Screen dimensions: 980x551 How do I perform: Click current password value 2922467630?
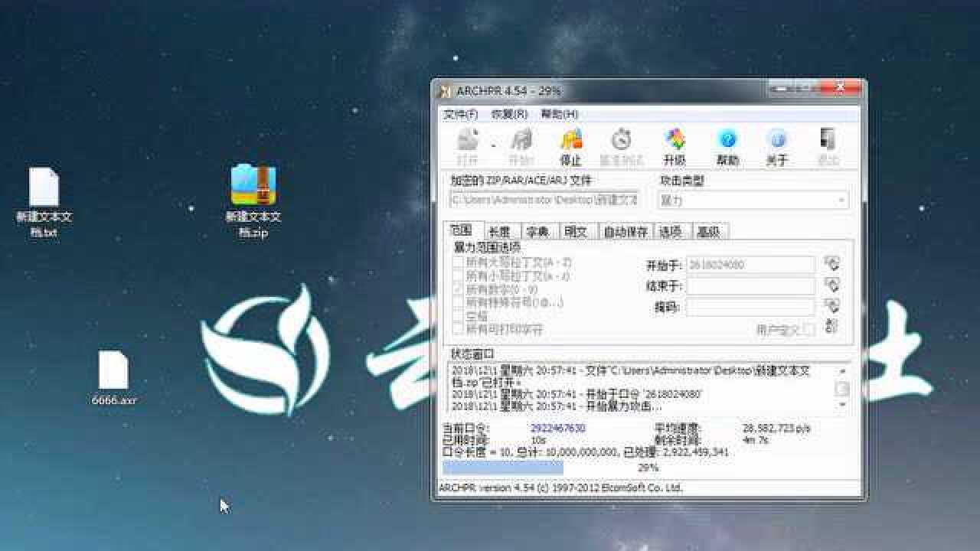(x=558, y=429)
